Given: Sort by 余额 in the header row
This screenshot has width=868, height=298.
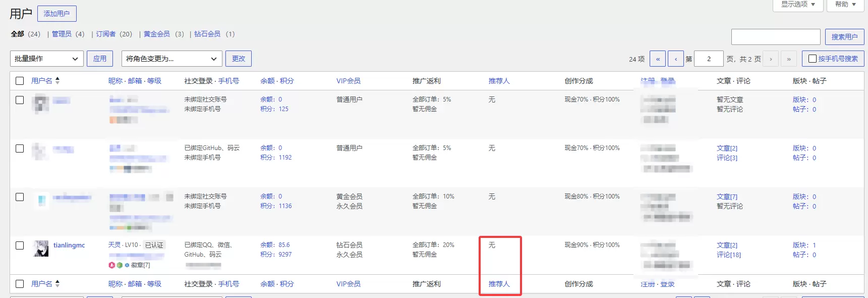Looking at the screenshot, I should (x=267, y=81).
